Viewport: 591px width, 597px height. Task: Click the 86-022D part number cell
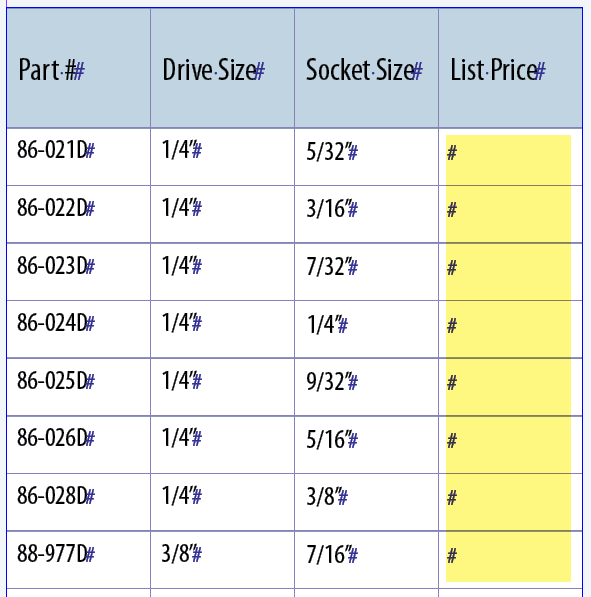(x=79, y=214)
